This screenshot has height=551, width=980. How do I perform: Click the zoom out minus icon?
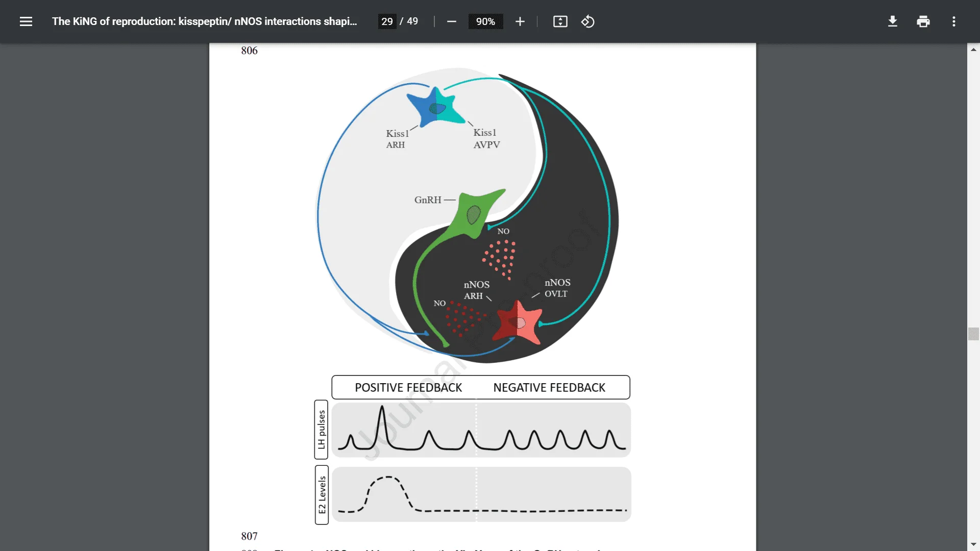(x=451, y=21)
